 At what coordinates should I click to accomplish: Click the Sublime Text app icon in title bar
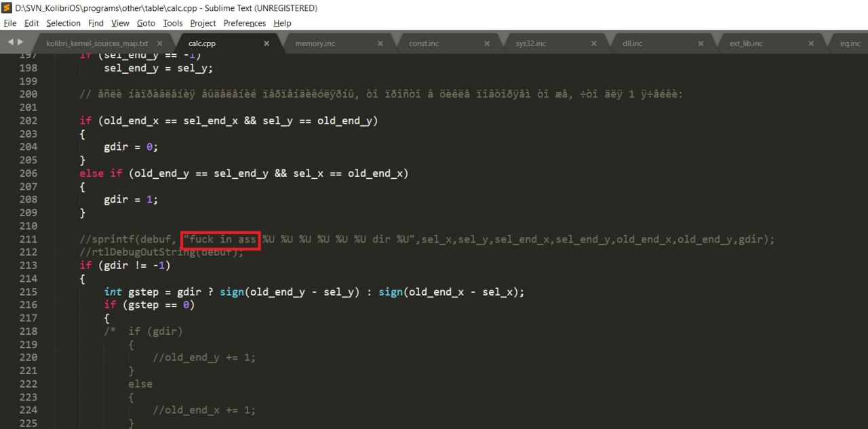(x=7, y=8)
